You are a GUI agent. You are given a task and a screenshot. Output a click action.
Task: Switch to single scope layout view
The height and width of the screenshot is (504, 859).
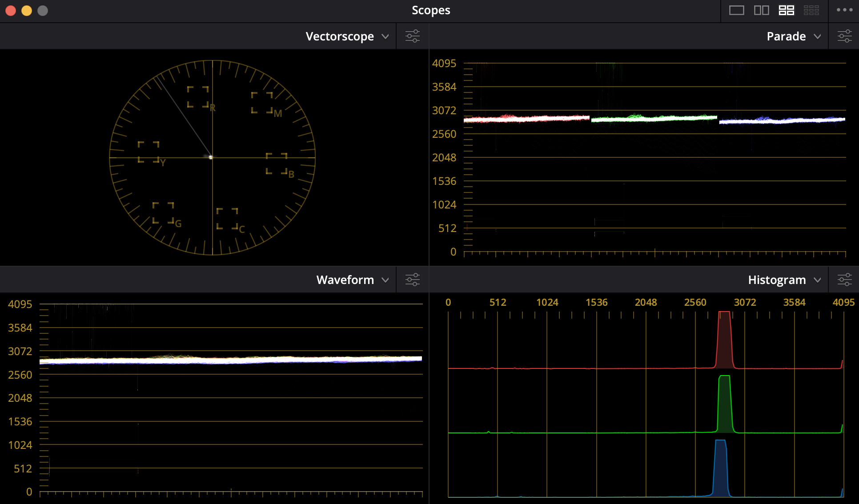(x=737, y=10)
